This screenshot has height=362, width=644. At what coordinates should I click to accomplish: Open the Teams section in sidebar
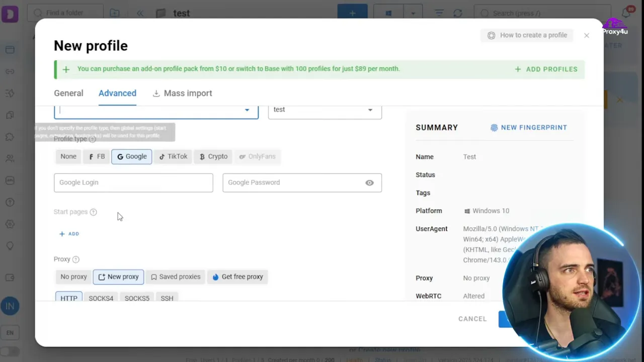(x=10, y=158)
